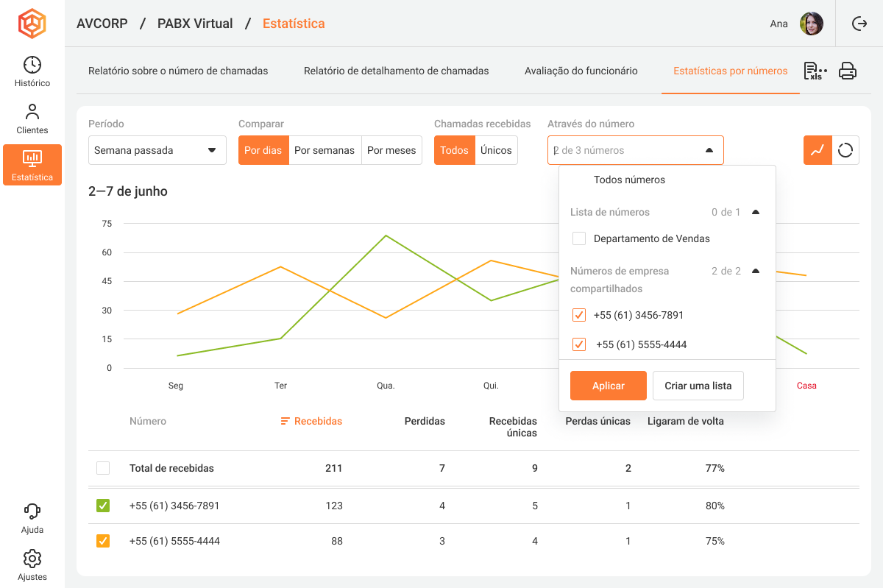Click the Criar uma lista button
Screen dimensions: 883x588
click(698, 386)
